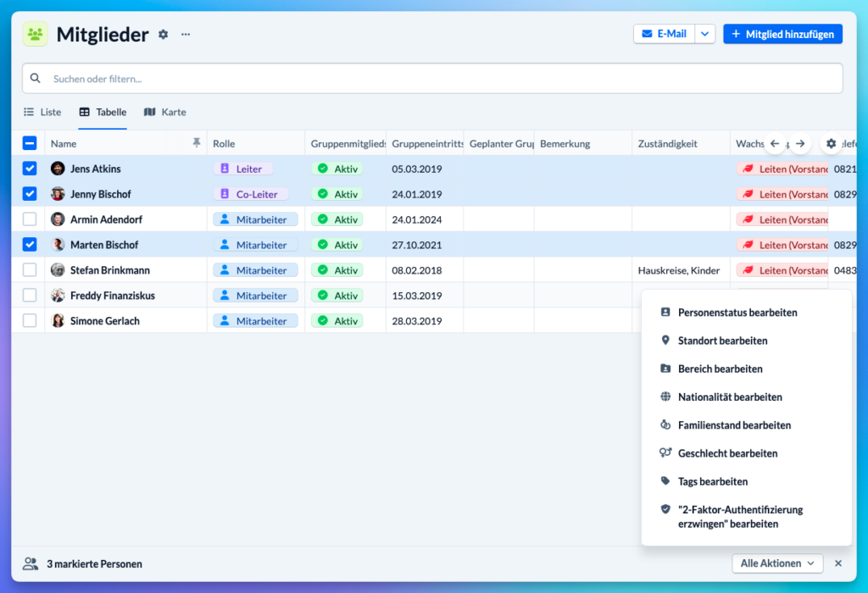Image resolution: width=868 pixels, height=593 pixels.
Task: Expand the E-Mail button dropdown arrow
Action: pos(705,34)
